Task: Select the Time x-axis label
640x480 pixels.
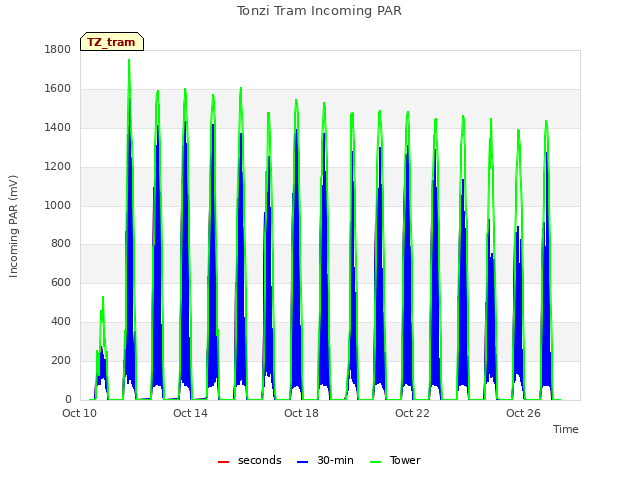Action: pos(565,429)
